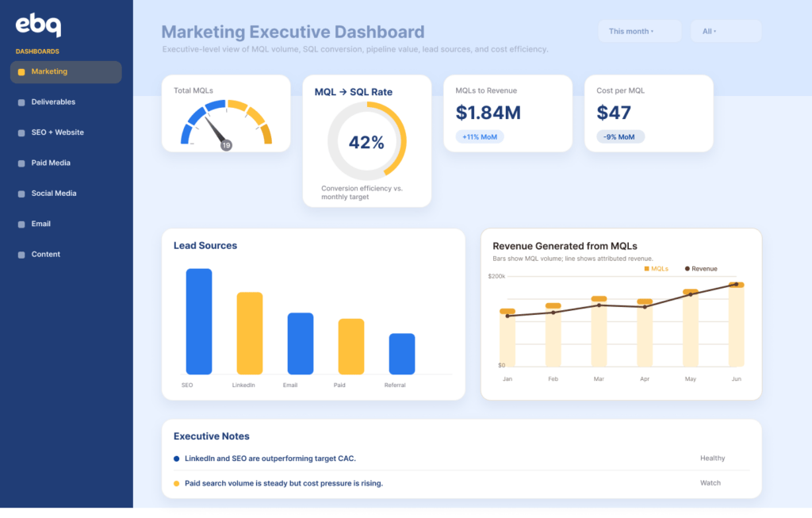Open the This month period dropdown
The width and height of the screenshot is (812, 518).
tap(640, 31)
